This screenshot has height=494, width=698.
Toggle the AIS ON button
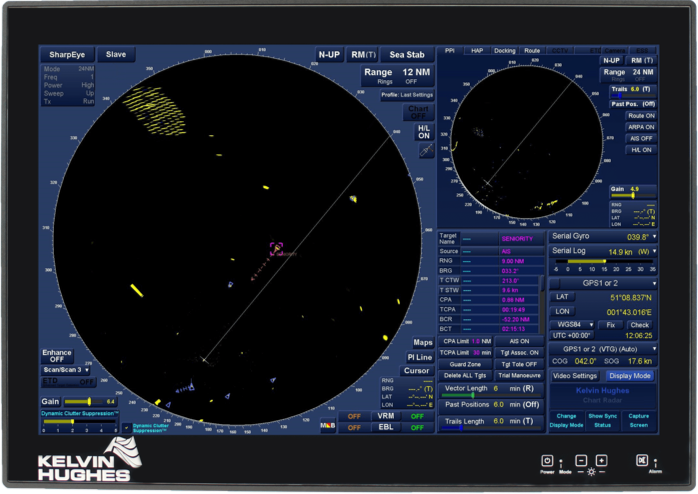coord(517,341)
